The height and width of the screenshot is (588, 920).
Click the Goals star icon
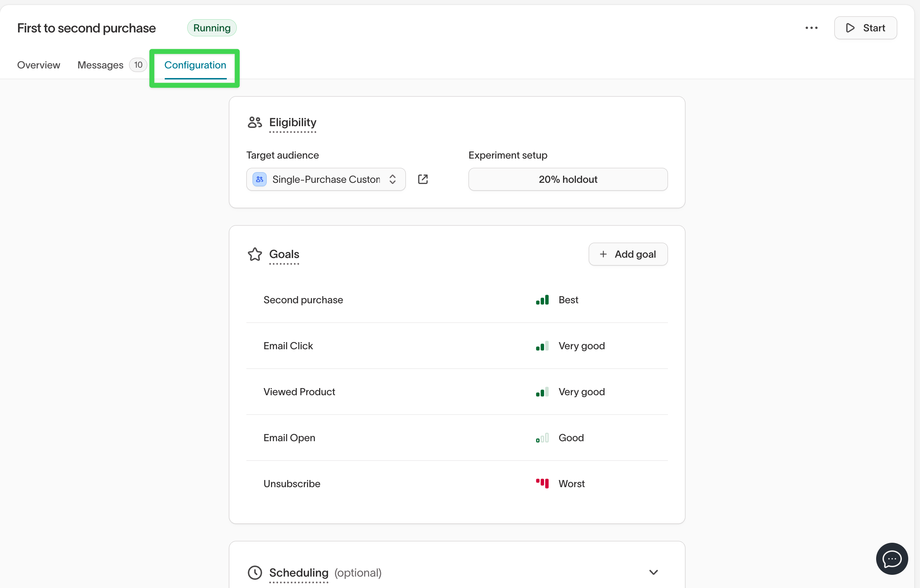(255, 254)
